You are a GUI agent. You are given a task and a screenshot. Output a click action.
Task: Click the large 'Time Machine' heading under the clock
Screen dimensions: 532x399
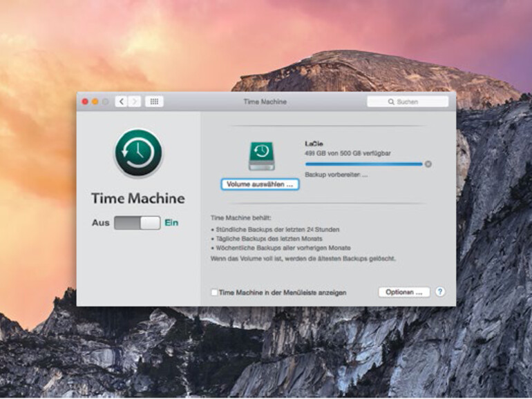tap(138, 198)
